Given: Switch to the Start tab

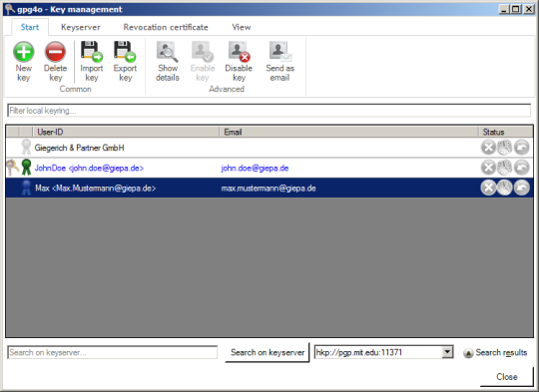Looking at the screenshot, I should pyautogui.click(x=30, y=27).
